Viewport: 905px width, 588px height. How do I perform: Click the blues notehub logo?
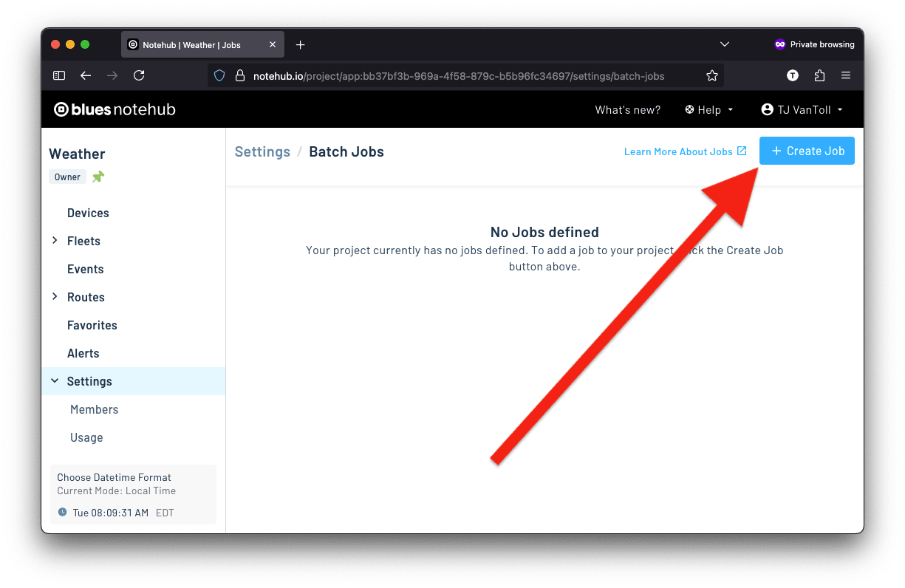(x=115, y=109)
